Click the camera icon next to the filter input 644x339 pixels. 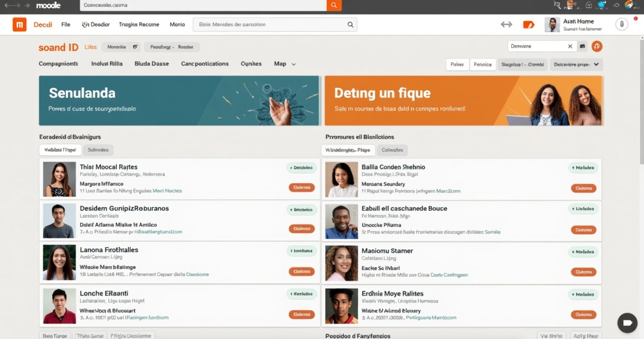(582, 47)
